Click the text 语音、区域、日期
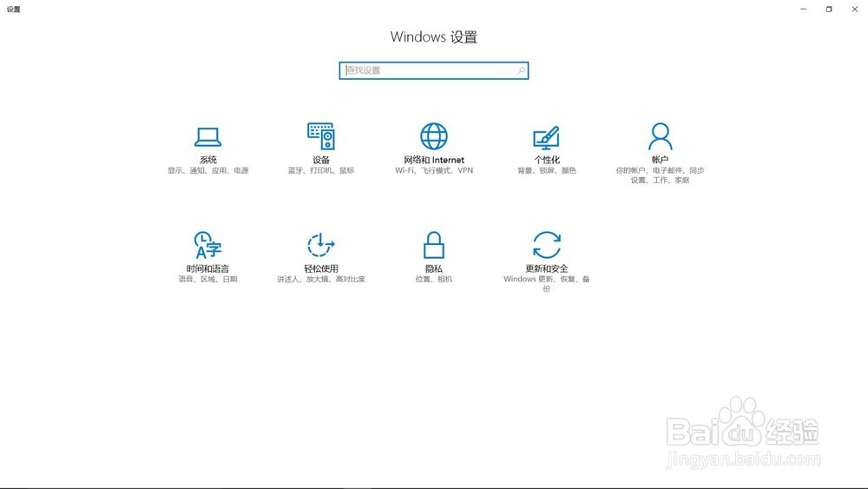The width and height of the screenshot is (868, 489). point(207,279)
